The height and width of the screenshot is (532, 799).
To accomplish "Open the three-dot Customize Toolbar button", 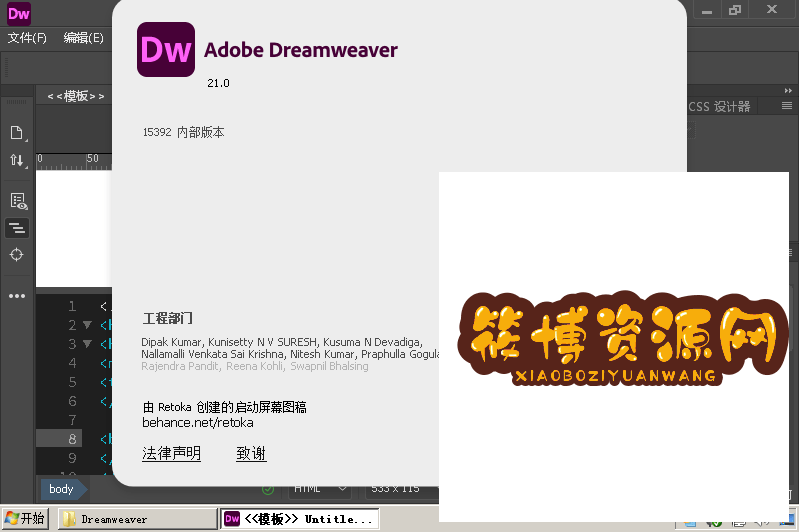I will click(x=17, y=296).
